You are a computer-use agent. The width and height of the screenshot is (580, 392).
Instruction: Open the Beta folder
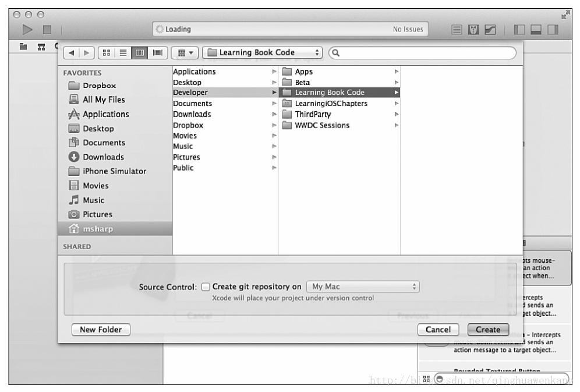point(339,83)
